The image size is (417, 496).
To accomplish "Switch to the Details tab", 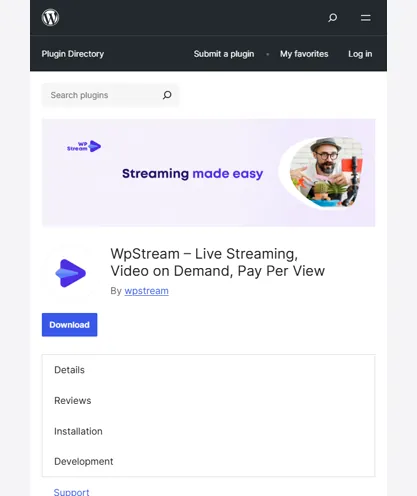I will click(69, 370).
